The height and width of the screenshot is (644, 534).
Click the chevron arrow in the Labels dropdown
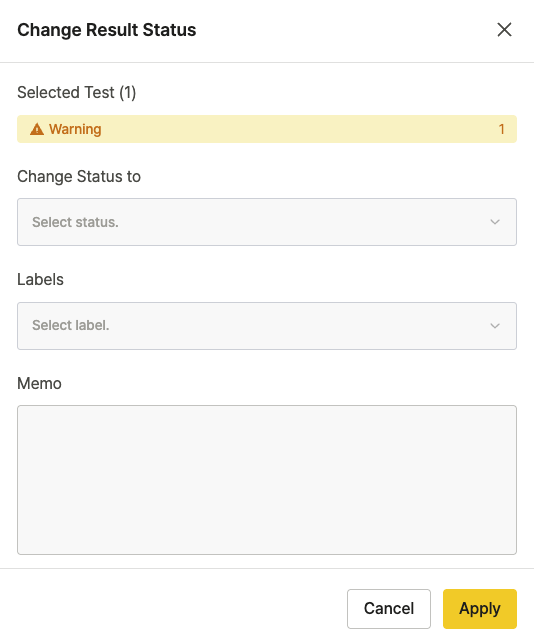(495, 326)
